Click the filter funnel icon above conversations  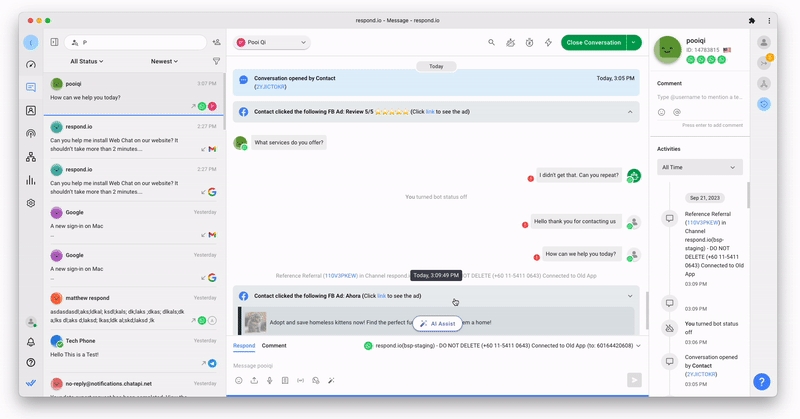point(216,61)
